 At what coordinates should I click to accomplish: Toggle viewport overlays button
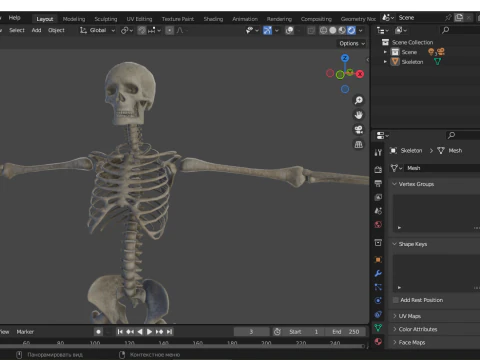(290, 31)
